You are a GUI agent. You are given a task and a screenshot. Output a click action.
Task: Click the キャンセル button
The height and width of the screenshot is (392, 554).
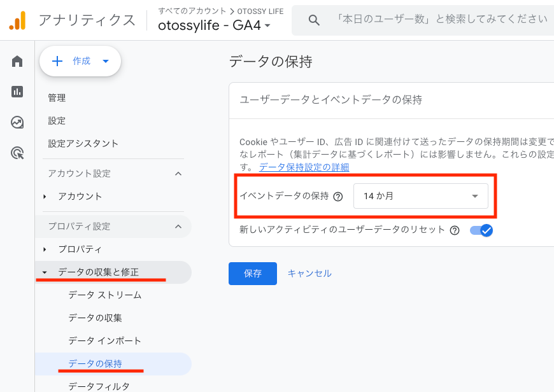pyautogui.click(x=309, y=274)
